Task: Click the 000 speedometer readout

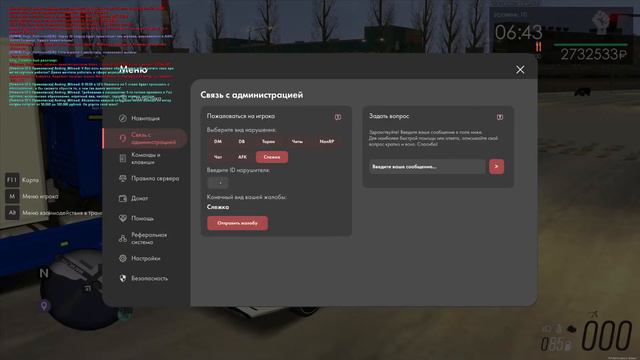Action: pos(607,336)
